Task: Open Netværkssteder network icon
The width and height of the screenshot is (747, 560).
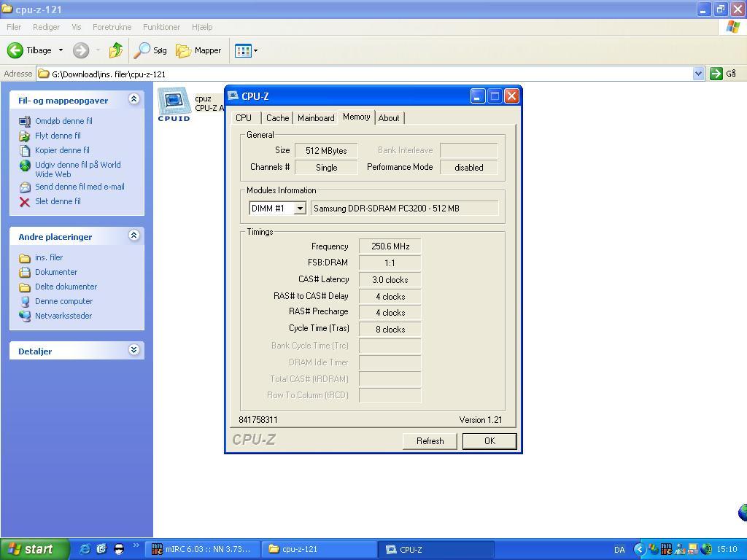Action: [25, 316]
